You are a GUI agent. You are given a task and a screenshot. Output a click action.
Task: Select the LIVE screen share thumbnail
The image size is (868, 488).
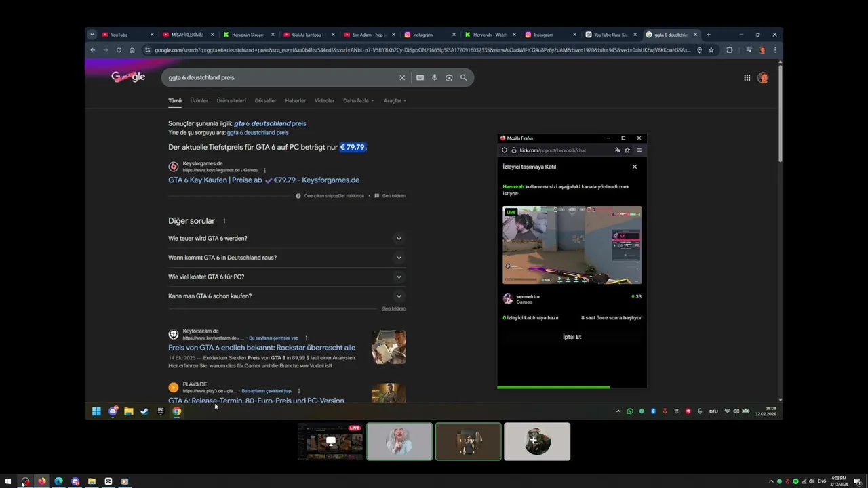(331, 441)
